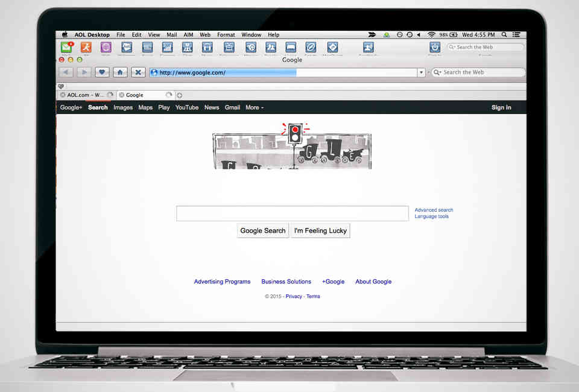Click the purple globe toolbar icon
The width and height of the screenshot is (579, 392).
[x=106, y=47]
